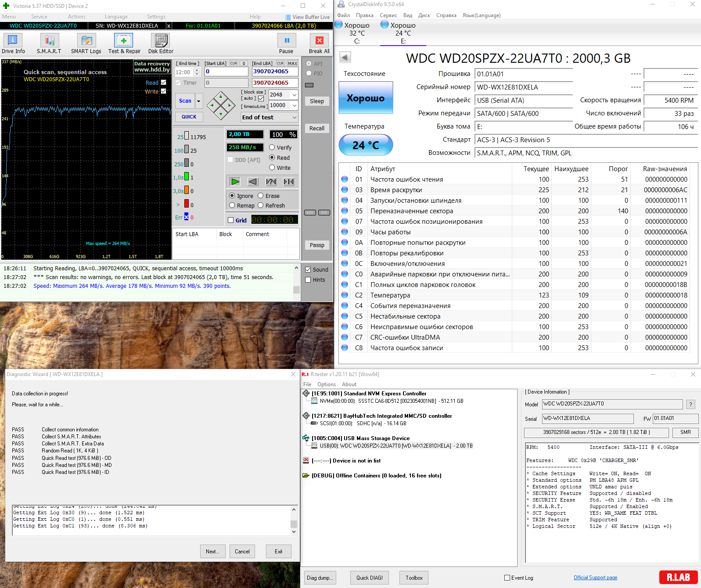This screenshot has height=588, width=701.
Task: Click the status icon for attribute 05 Переназначенные сектора
Action: click(x=345, y=211)
